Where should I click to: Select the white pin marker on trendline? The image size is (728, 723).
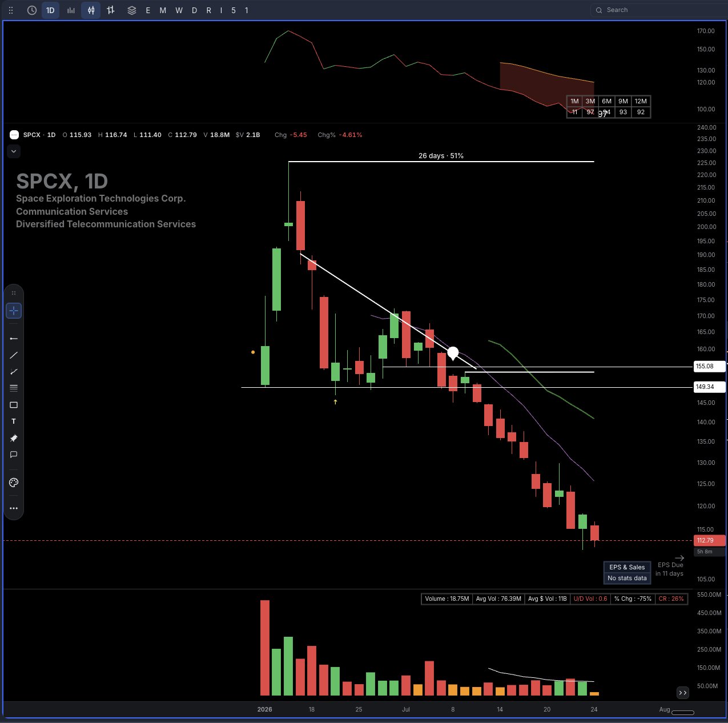click(453, 354)
